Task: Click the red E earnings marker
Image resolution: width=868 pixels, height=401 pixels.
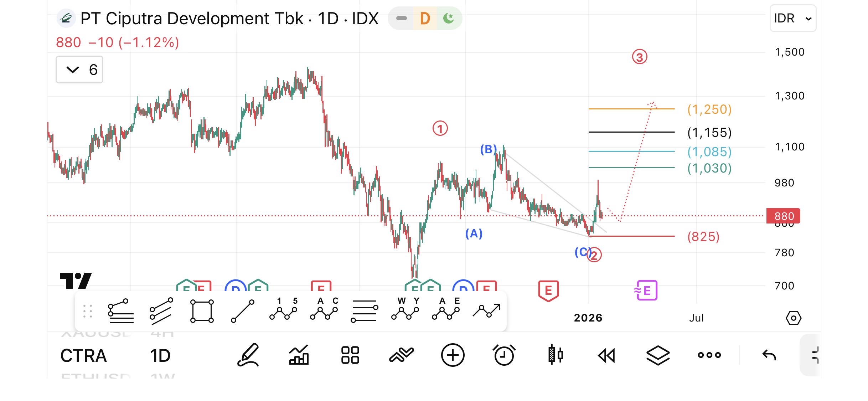Action: tap(548, 291)
